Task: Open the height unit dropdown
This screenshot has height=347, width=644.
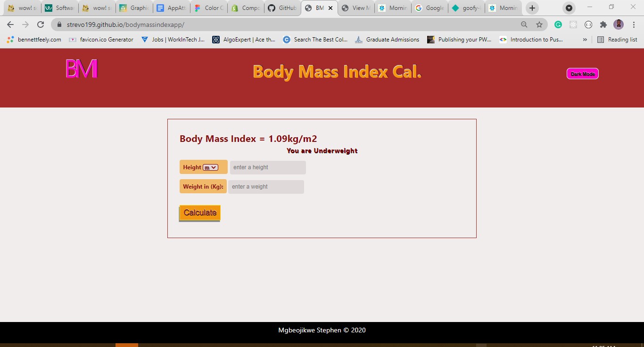Action: coord(210,167)
